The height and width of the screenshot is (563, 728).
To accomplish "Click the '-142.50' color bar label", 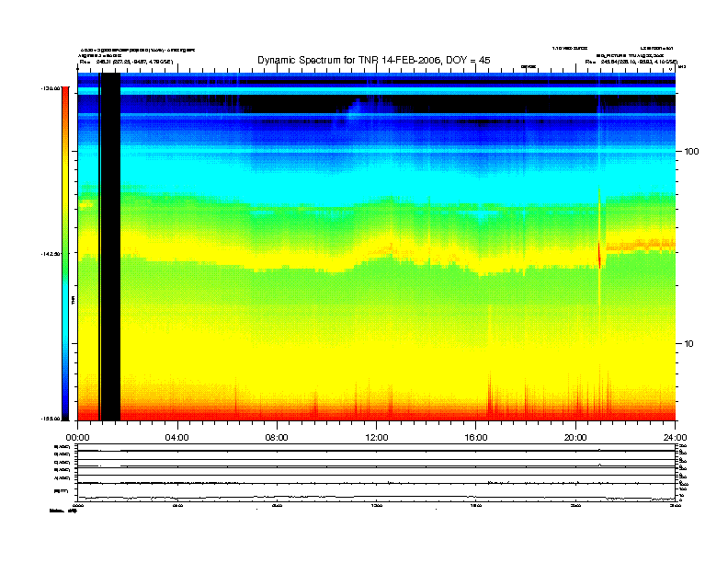I will tap(51, 254).
